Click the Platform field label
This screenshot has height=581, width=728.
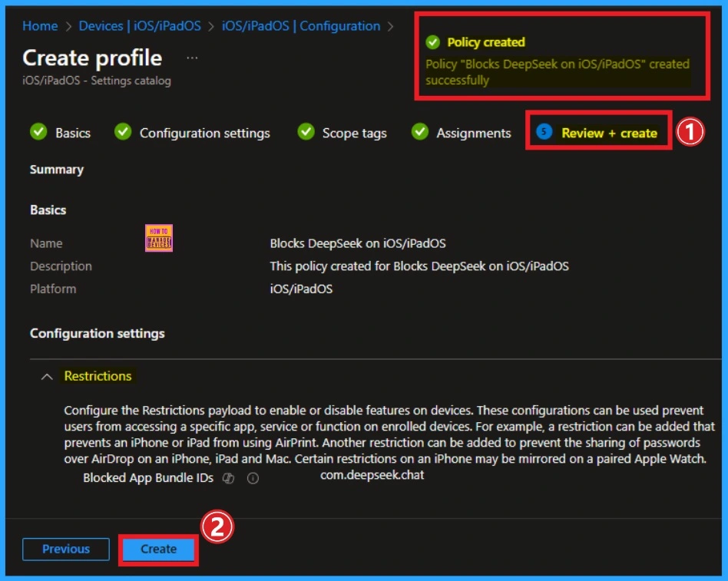[53, 289]
